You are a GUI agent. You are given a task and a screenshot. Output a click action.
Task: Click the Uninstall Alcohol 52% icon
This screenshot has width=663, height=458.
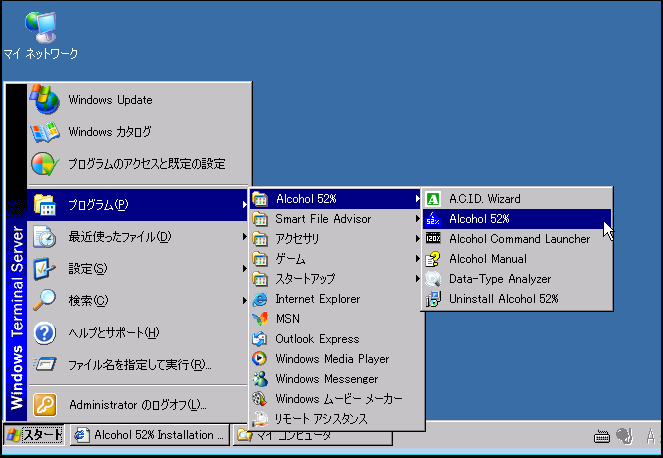[x=433, y=299]
